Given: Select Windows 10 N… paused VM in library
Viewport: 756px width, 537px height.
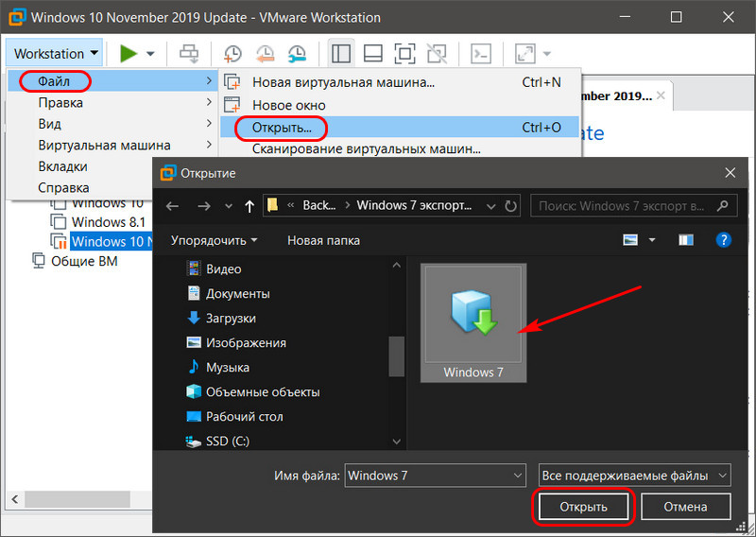Looking at the screenshot, I should click(x=111, y=241).
